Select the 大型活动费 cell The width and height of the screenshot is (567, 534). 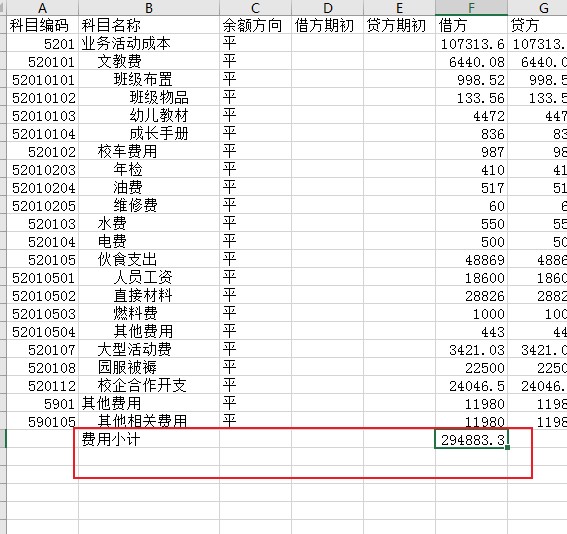tap(149, 349)
